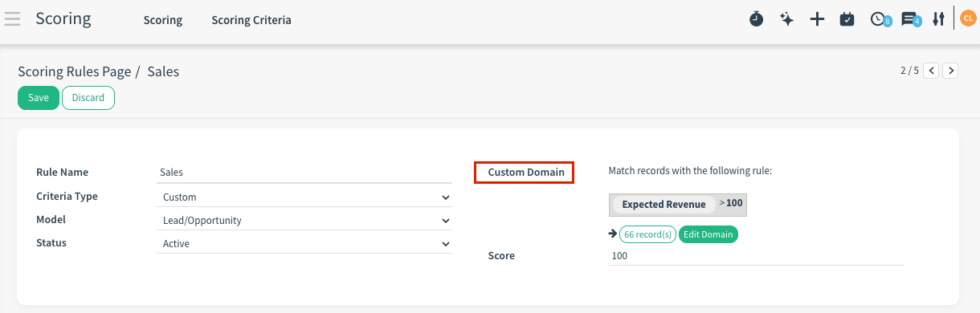
Task: Go to the next record arrow
Action: pyautogui.click(x=950, y=71)
